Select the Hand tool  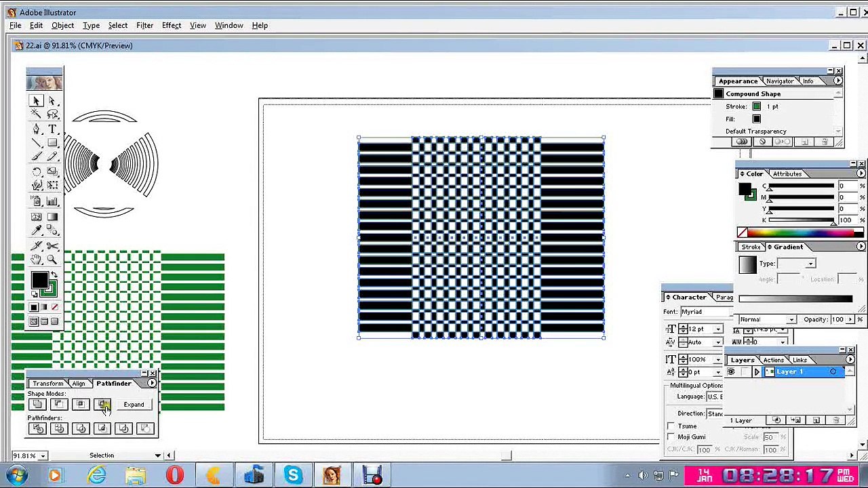[36, 260]
